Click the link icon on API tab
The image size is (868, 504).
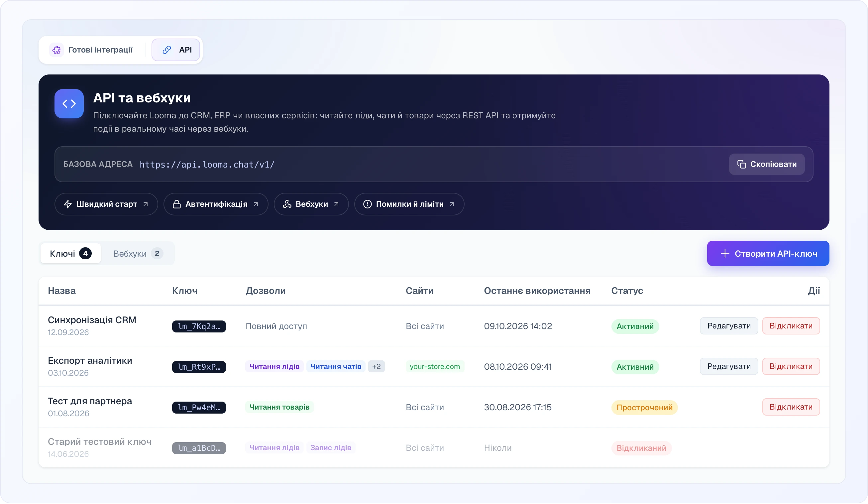tap(167, 50)
